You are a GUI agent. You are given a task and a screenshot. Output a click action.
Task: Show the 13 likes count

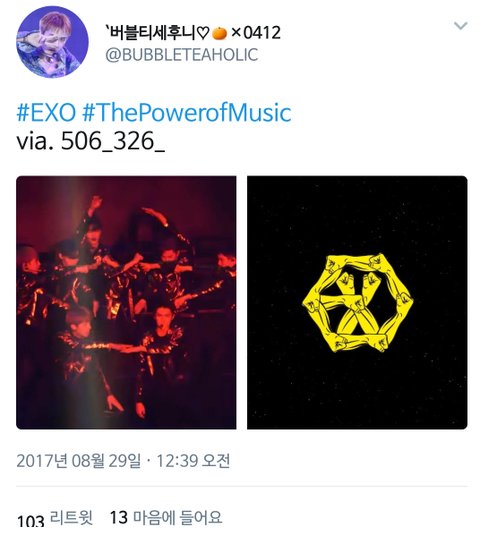point(119,518)
